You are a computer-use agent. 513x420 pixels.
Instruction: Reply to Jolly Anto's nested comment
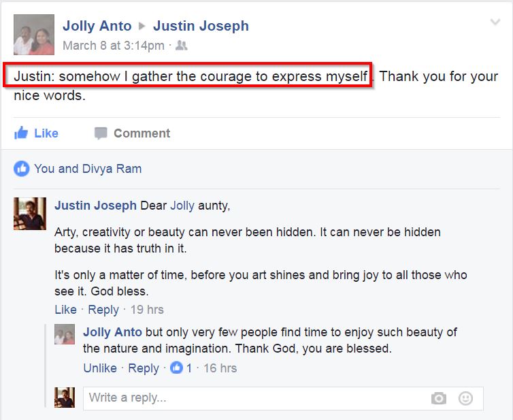click(x=144, y=368)
